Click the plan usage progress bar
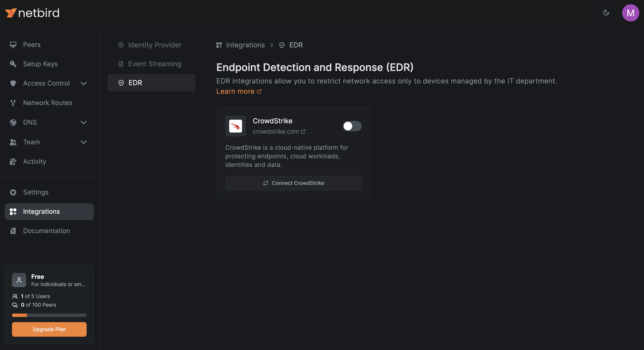 click(x=49, y=315)
